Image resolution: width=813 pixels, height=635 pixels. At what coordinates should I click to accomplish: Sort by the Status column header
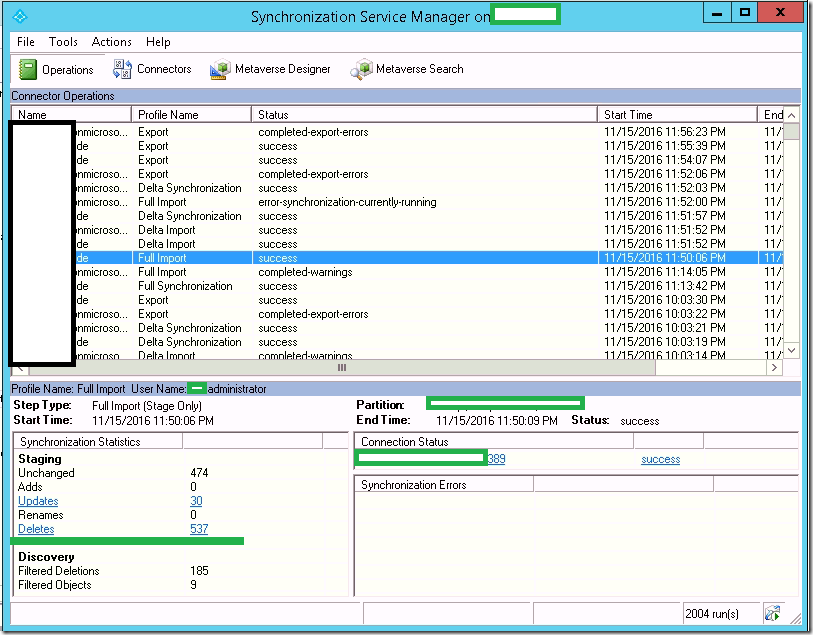pyautogui.click(x=424, y=115)
